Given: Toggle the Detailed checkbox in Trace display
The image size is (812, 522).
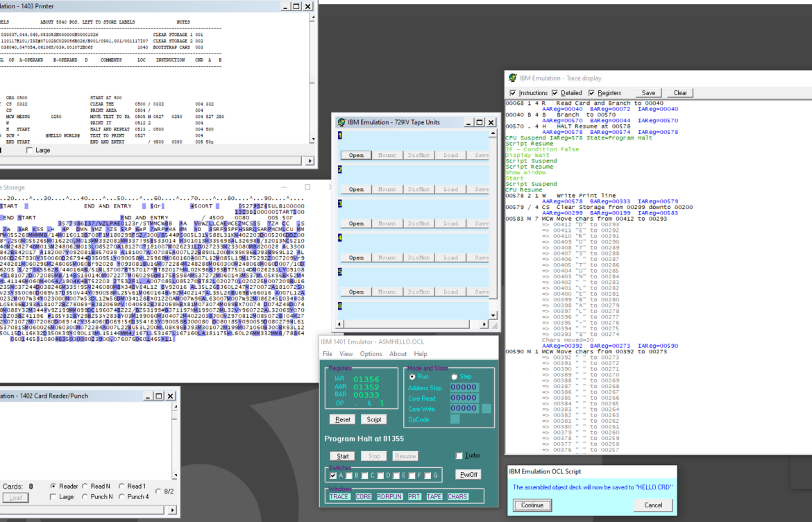Looking at the screenshot, I should click(555, 93).
